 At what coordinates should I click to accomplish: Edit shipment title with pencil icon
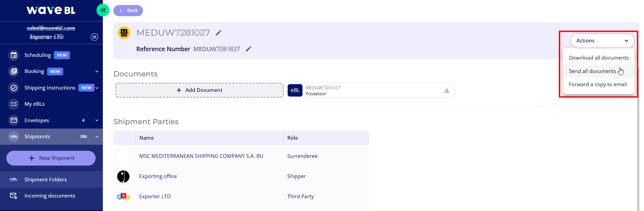pos(219,33)
